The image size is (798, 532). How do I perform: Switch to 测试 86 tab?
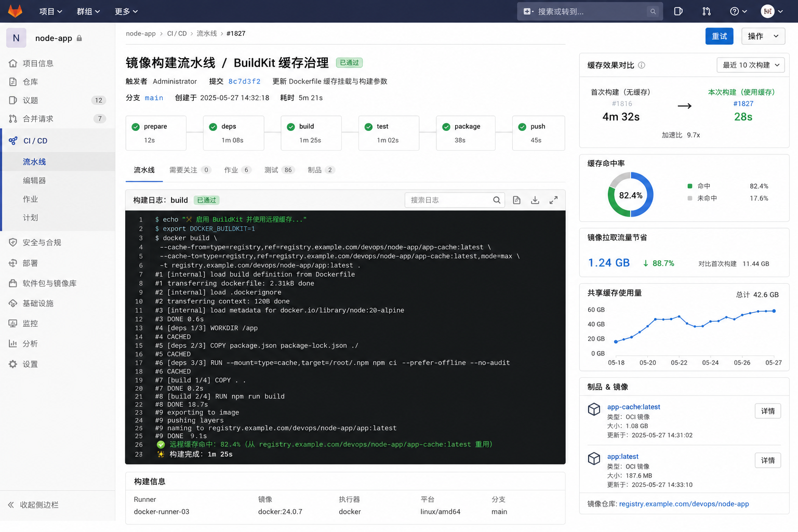click(280, 170)
